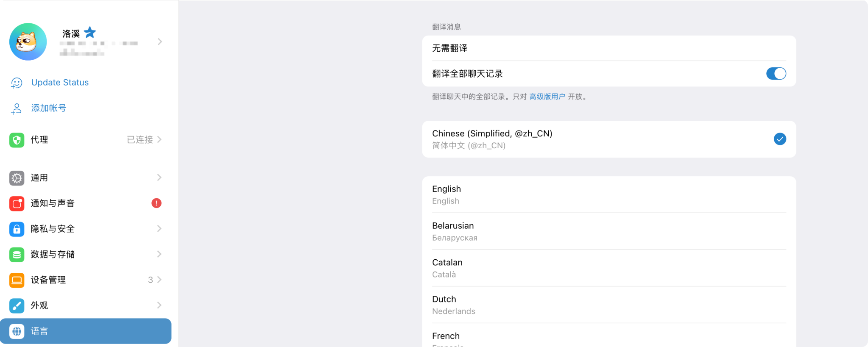This screenshot has width=868, height=347.
Task: Pick the French language row
Action: tap(609, 336)
